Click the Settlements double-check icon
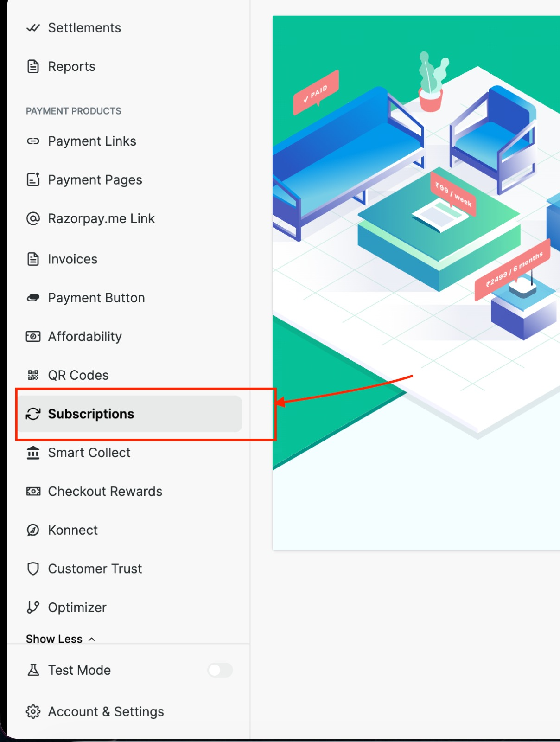Viewport: 560px width, 742px height. tap(33, 28)
